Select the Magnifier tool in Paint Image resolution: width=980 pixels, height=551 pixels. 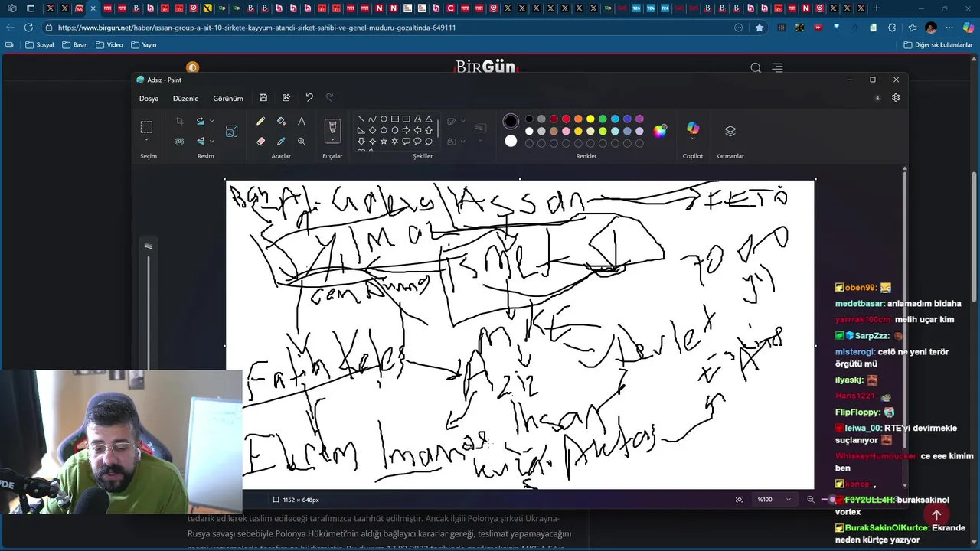tap(302, 141)
